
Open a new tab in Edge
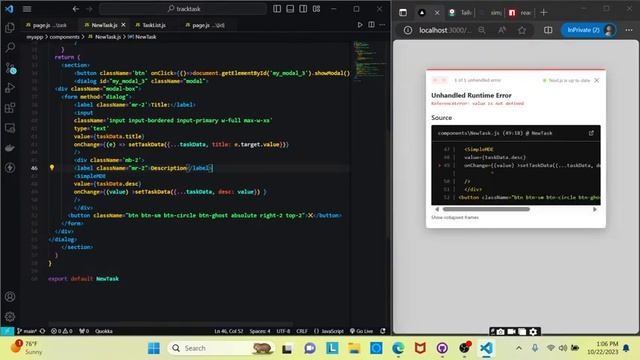pos(544,13)
